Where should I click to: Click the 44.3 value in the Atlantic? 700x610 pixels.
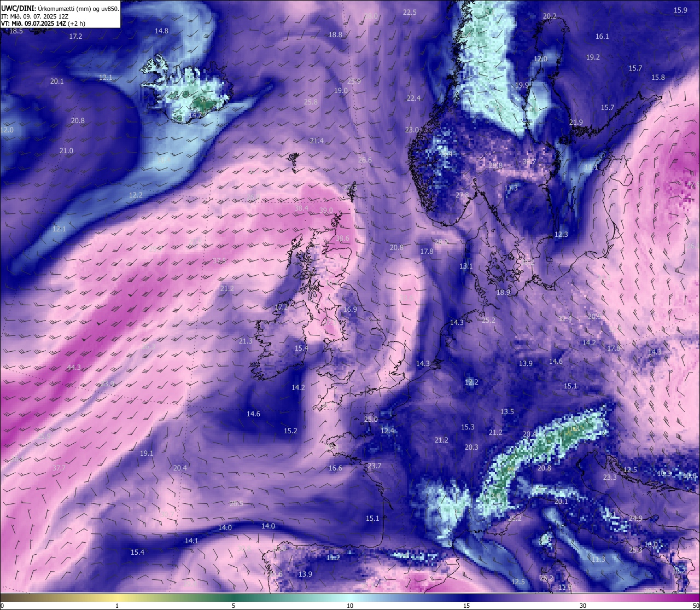coord(74,368)
